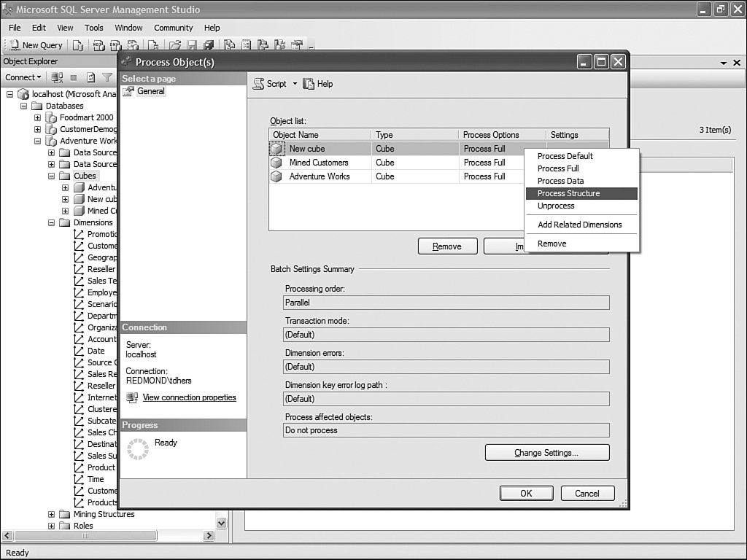Click the right arrow of horizontal scrollbar
The height and width of the screenshot is (560, 747).
pyautogui.click(x=209, y=536)
